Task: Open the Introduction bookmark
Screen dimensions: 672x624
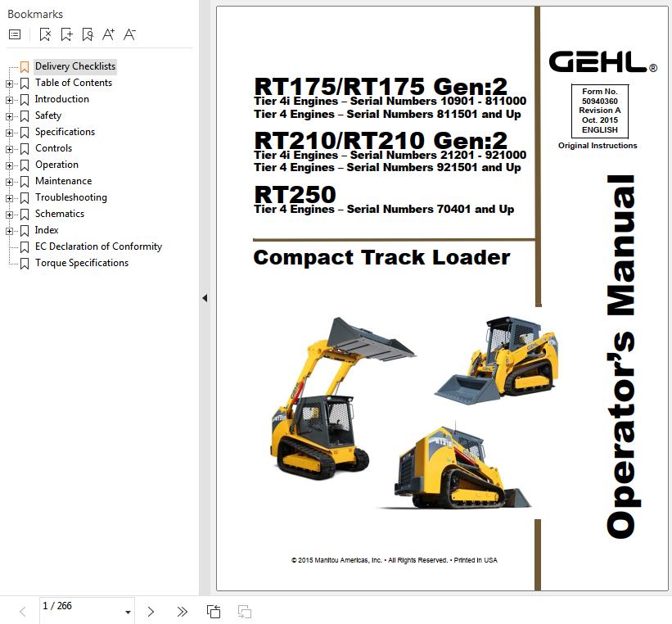Action: click(x=61, y=99)
